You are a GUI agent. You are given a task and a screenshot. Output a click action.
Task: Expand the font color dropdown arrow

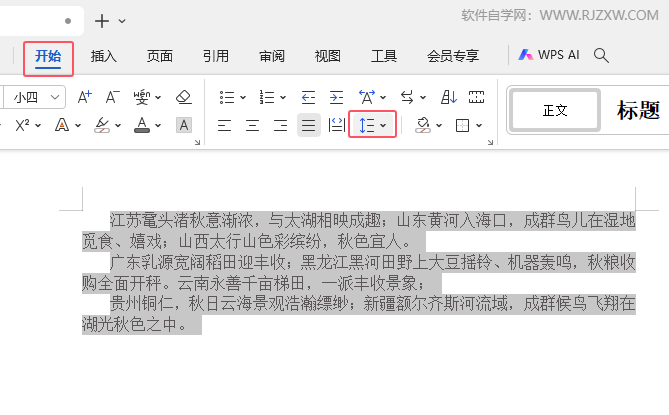[x=158, y=126]
